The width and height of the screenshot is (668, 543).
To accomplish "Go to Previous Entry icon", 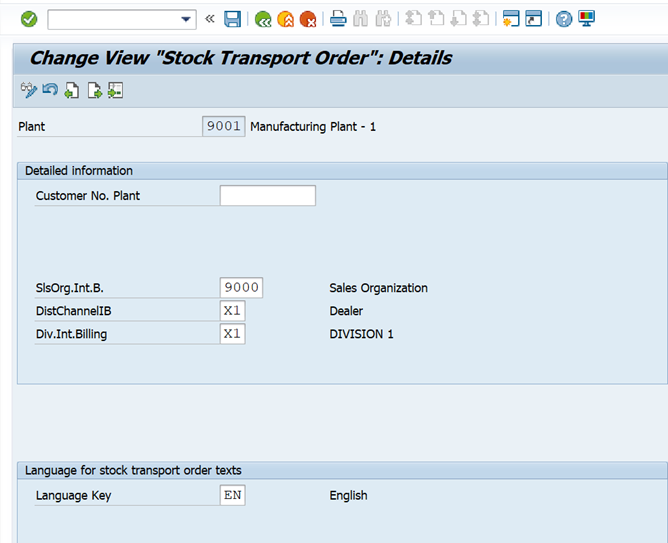I will tap(72, 90).
